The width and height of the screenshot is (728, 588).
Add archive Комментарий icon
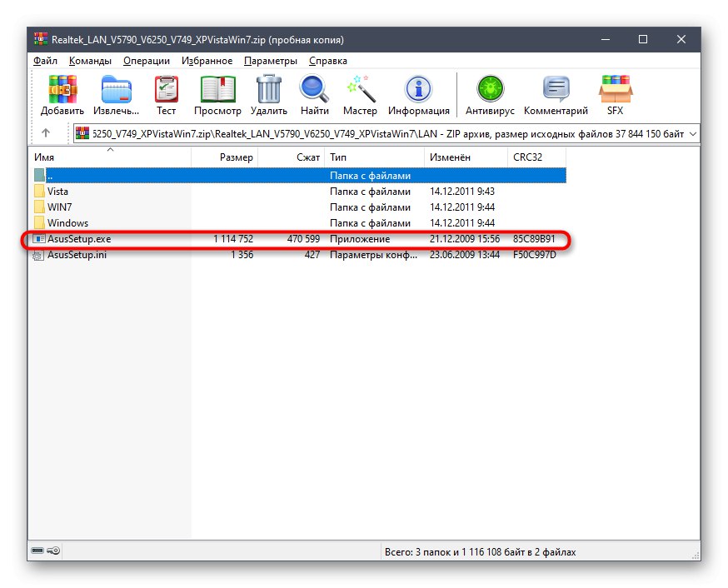pyautogui.click(x=556, y=89)
